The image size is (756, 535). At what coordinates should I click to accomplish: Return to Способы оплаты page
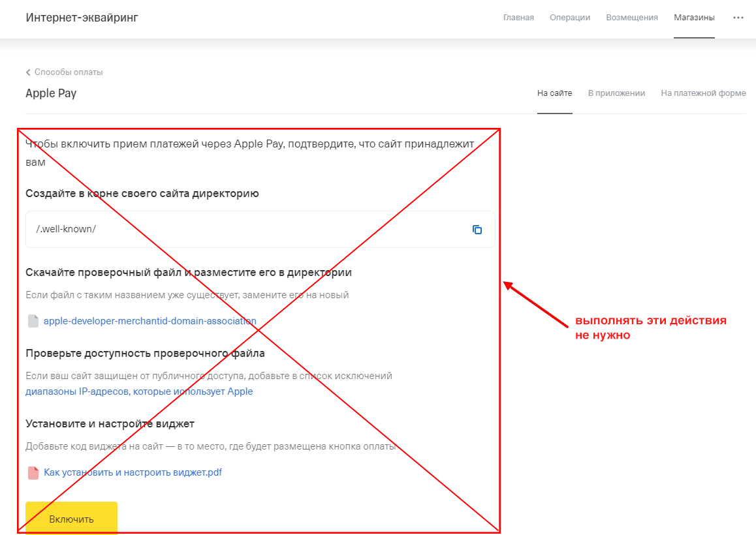tap(69, 72)
